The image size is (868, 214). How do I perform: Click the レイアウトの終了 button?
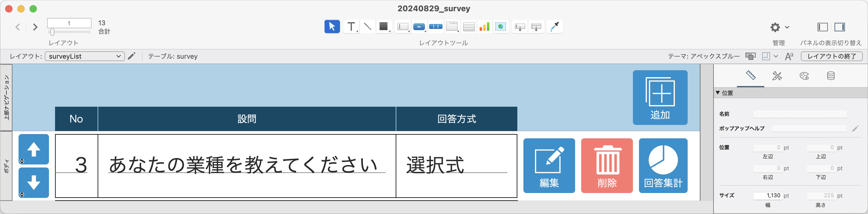click(832, 56)
